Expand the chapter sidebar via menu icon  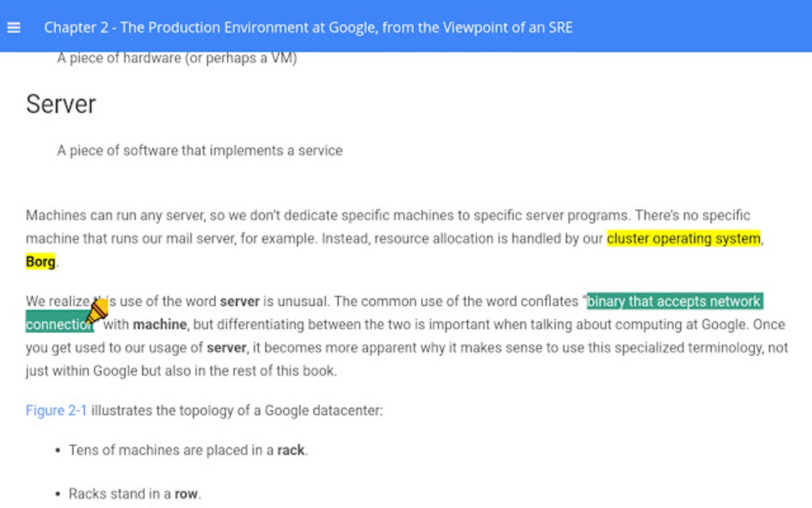click(x=14, y=26)
